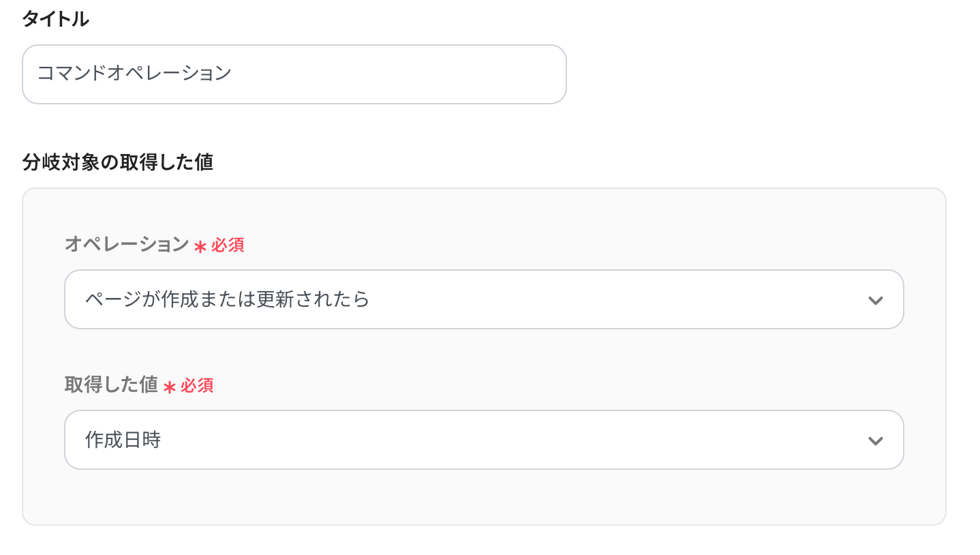Click blank gray area between the two dropdowns

[x=483, y=358]
